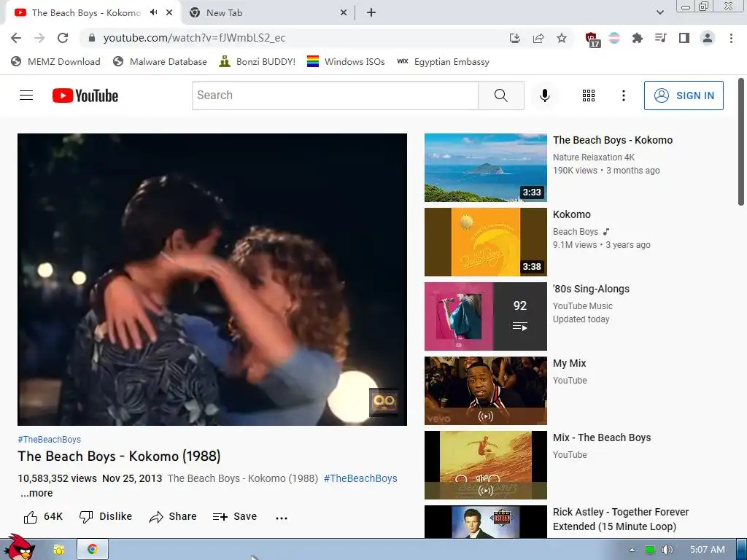Reload the YouTube page

pos(63,38)
